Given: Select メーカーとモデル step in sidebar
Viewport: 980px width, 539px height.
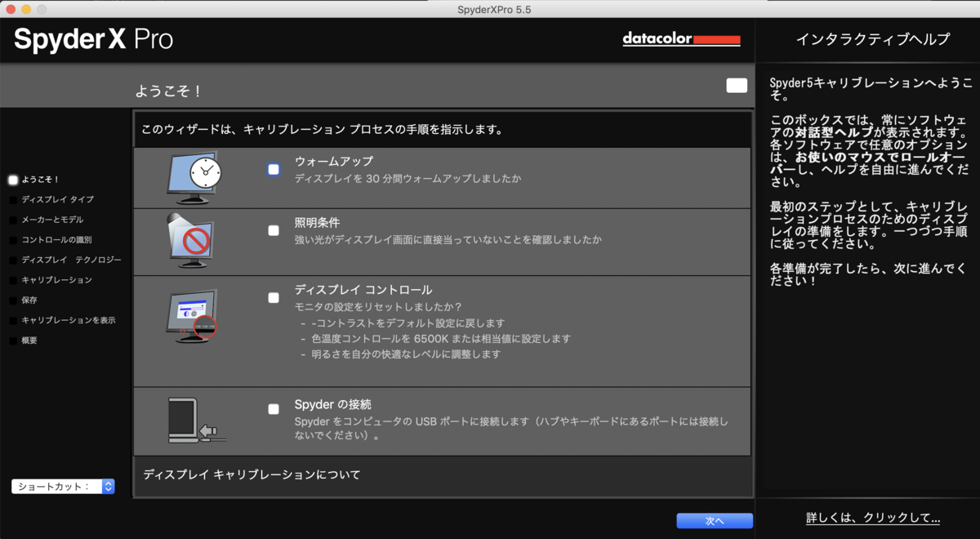Looking at the screenshot, I should coord(52,220).
